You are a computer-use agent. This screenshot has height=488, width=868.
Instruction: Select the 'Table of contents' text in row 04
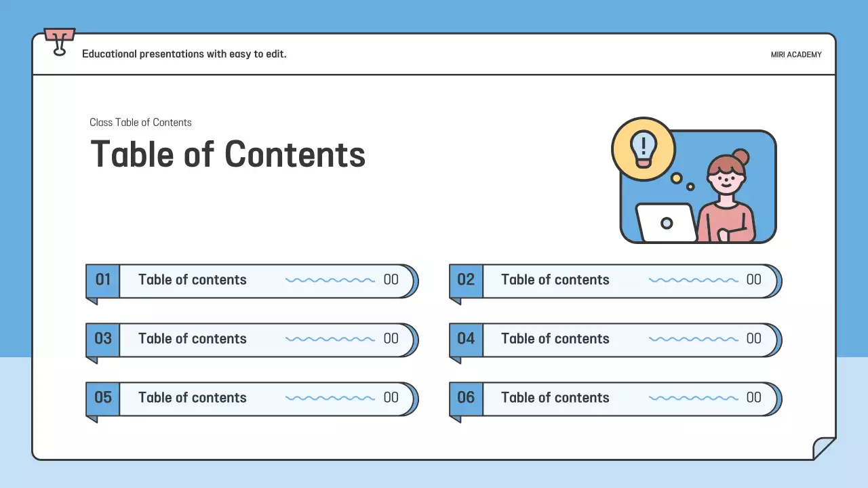[x=555, y=339]
